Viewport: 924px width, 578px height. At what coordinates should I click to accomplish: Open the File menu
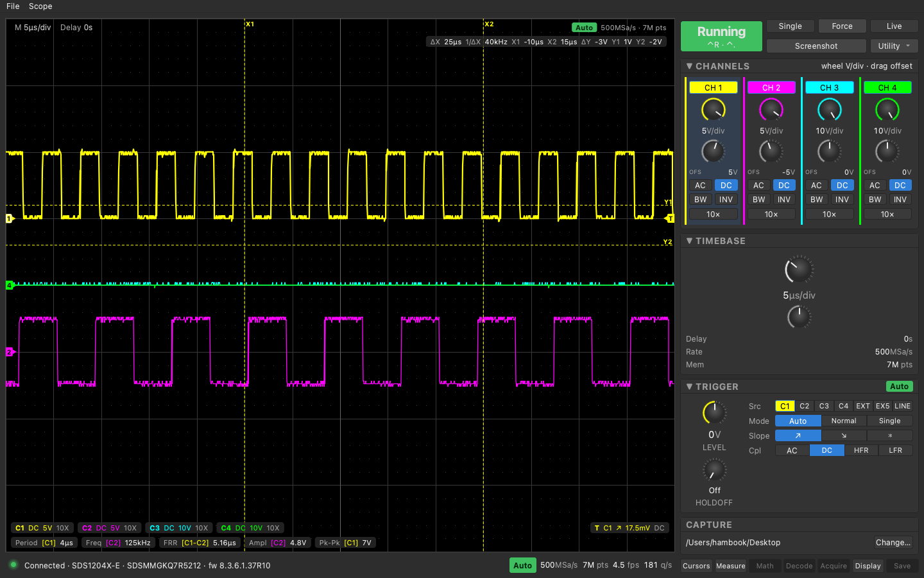click(x=13, y=6)
